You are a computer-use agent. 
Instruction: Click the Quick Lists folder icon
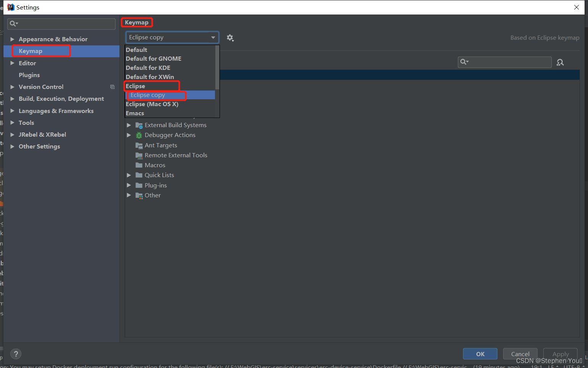pos(139,175)
